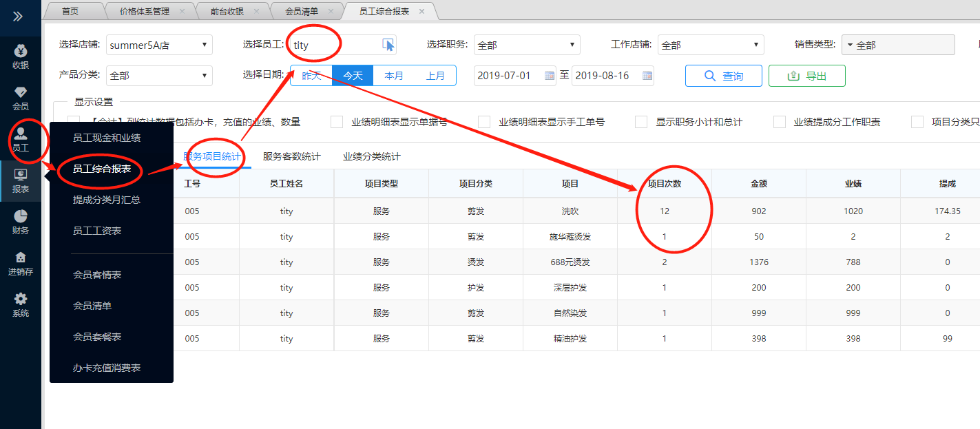Click the 金额 column header

(x=759, y=184)
